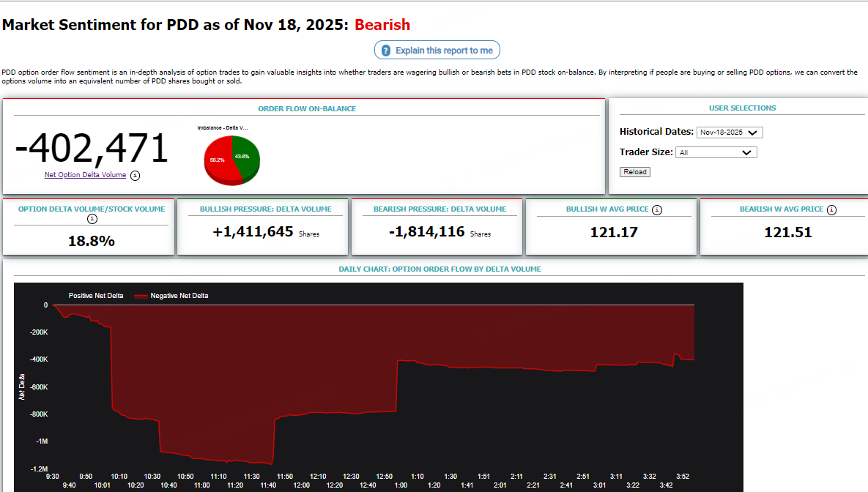
Task: Open the Trader Size dropdown
Action: click(716, 152)
